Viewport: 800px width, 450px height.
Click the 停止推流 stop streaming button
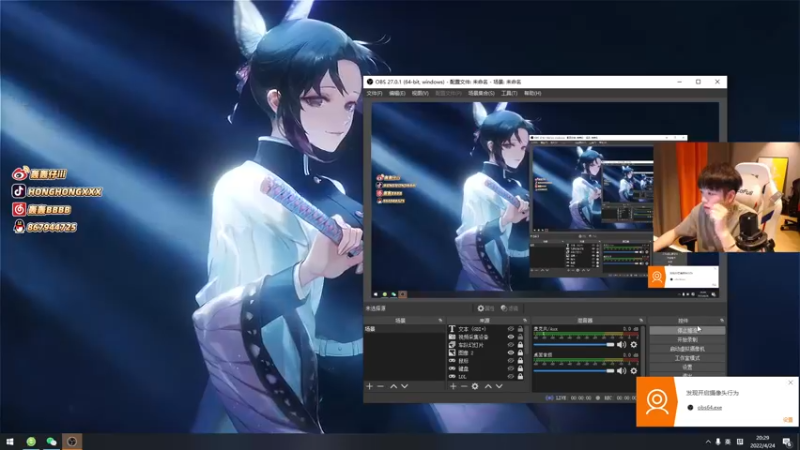[687, 331]
